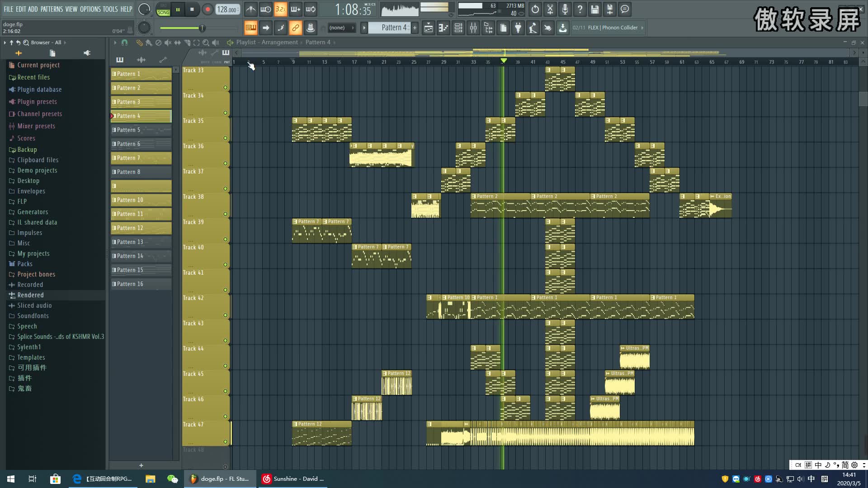Open the FILE menu
This screenshot has height=488, width=868.
click(9, 9)
